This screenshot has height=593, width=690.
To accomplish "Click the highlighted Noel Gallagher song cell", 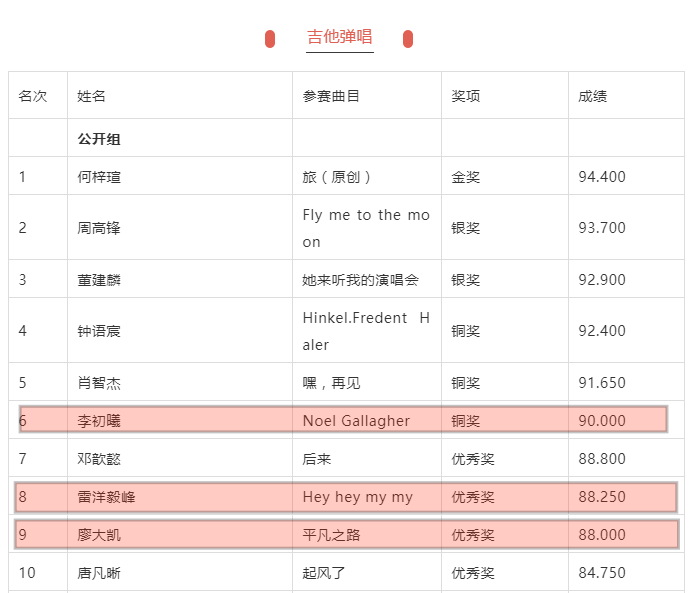I will tap(356, 421).
